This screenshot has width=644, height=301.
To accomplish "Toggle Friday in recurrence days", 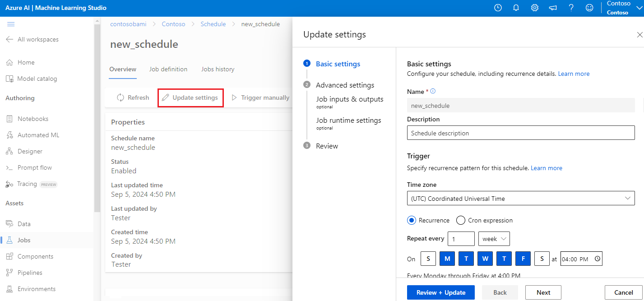I will coord(523,259).
